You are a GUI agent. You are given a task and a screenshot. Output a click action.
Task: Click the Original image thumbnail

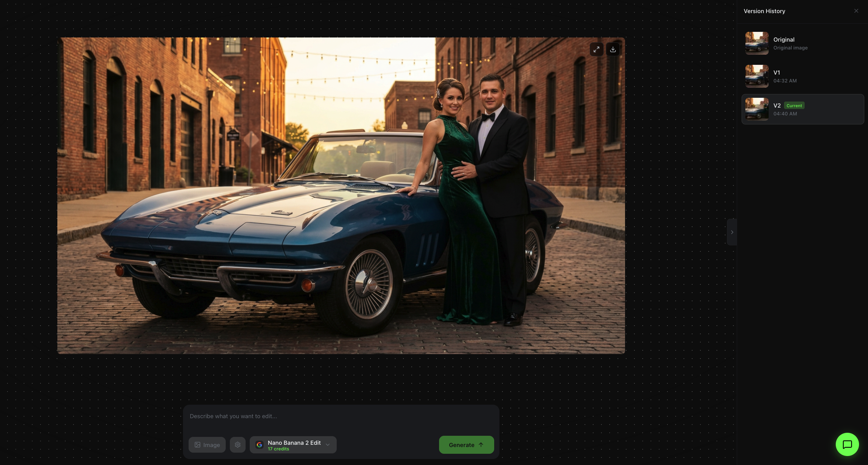[x=757, y=43]
